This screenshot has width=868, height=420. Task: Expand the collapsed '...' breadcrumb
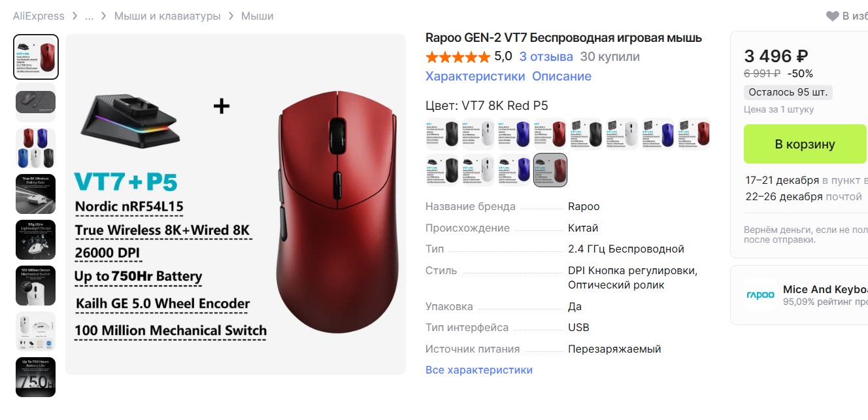click(89, 16)
